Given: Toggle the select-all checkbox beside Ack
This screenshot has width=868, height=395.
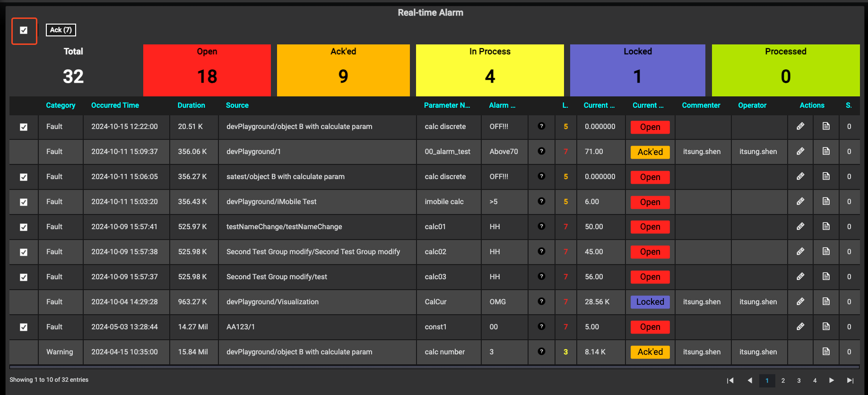Looking at the screenshot, I should point(24,30).
